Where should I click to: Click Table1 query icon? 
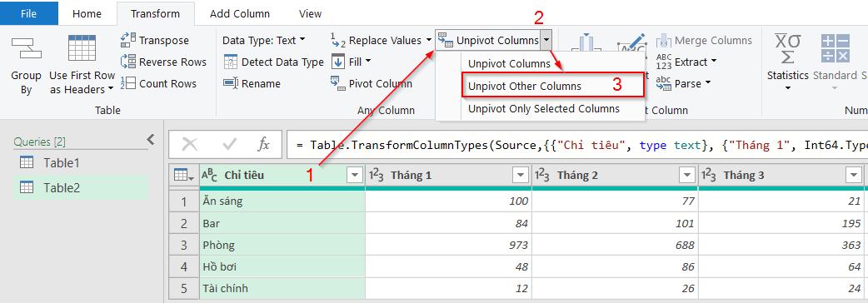[x=27, y=162]
